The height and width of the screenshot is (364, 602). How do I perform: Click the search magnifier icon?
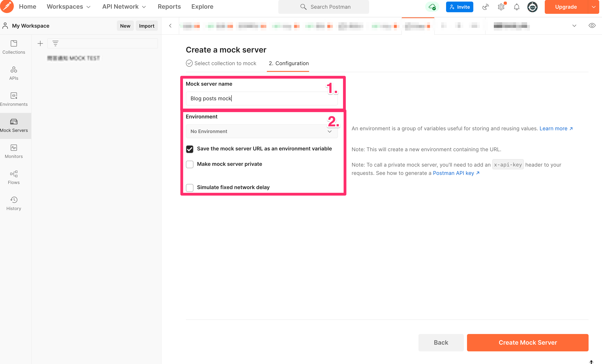tap(303, 7)
